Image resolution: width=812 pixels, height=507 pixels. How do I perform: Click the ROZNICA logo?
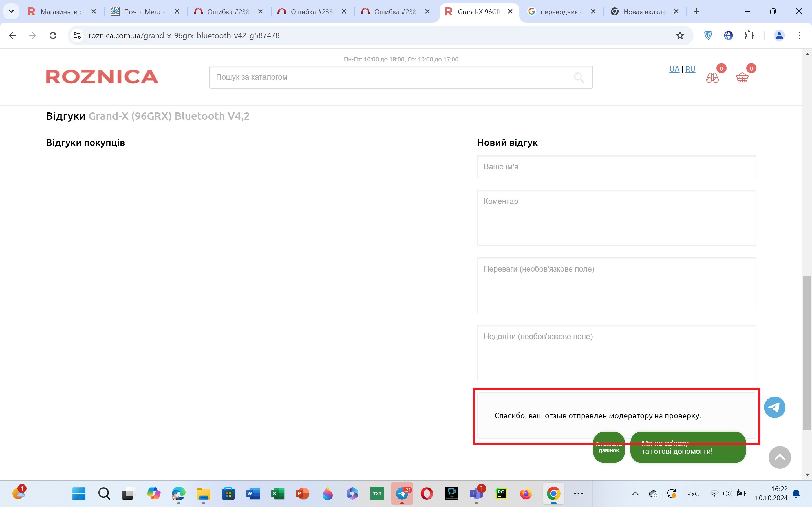102,77
